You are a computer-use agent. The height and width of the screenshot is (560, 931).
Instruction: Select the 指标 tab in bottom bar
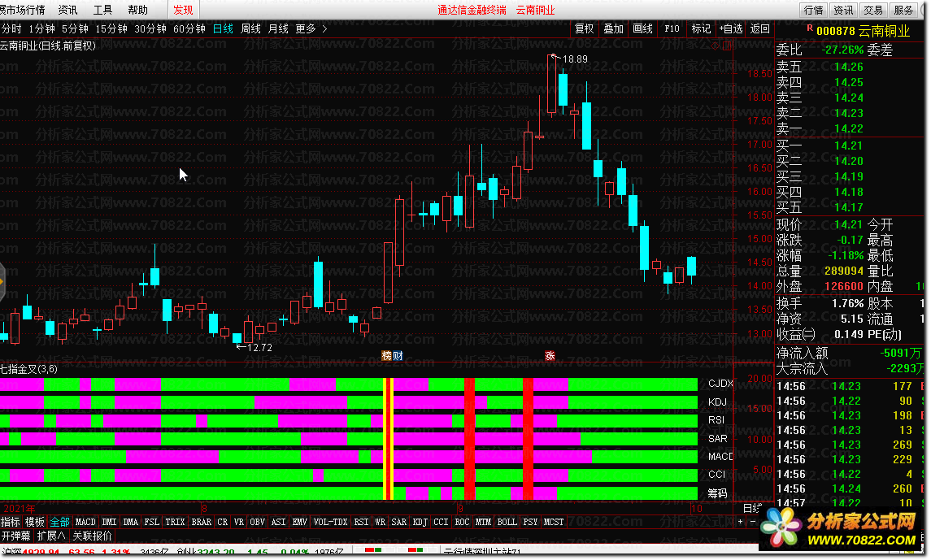pyautogui.click(x=10, y=522)
